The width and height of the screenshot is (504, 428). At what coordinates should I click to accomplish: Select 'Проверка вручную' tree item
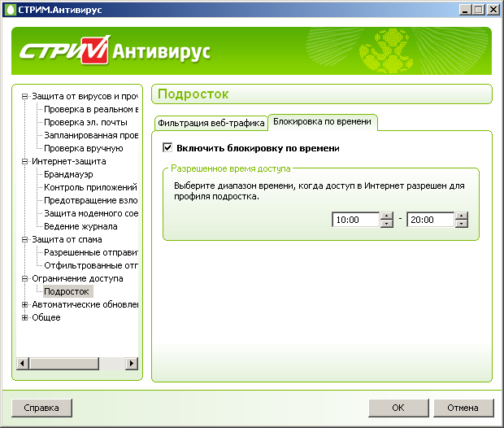[x=84, y=148]
